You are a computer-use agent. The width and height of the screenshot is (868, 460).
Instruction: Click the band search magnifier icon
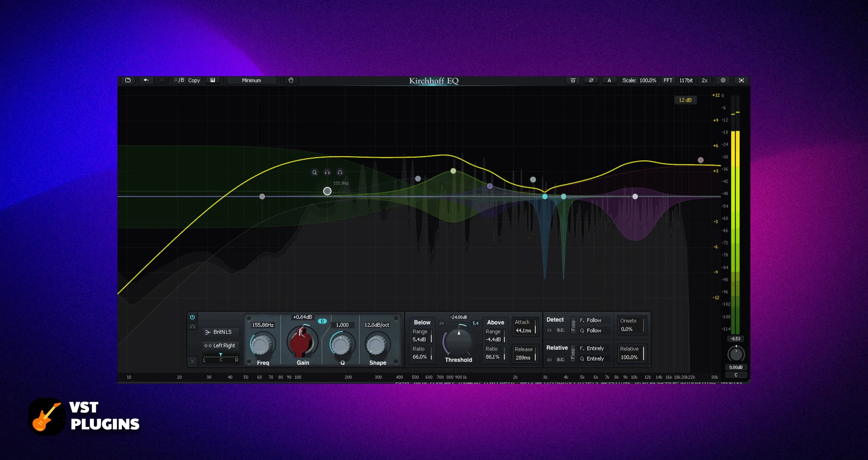click(x=315, y=172)
